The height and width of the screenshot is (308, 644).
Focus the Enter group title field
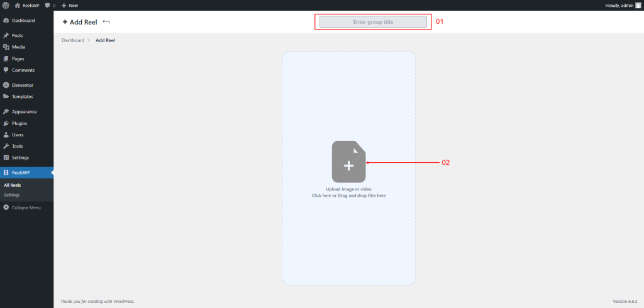[373, 22]
